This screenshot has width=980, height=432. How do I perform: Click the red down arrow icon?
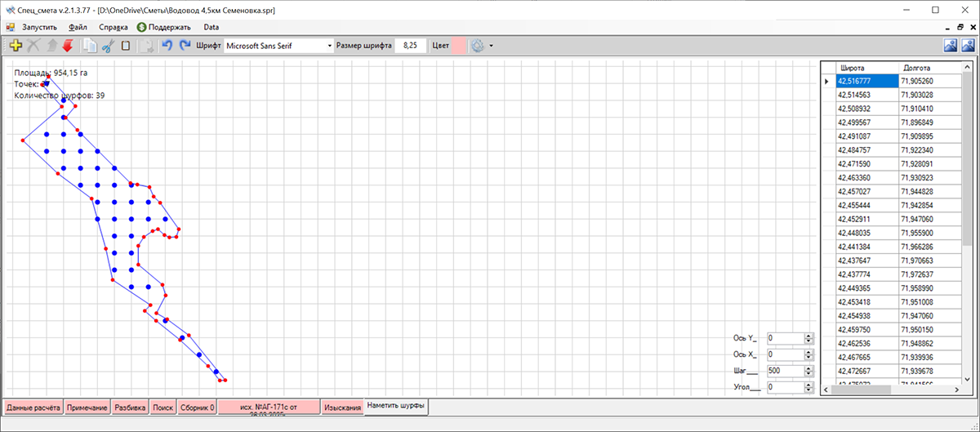(x=68, y=46)
